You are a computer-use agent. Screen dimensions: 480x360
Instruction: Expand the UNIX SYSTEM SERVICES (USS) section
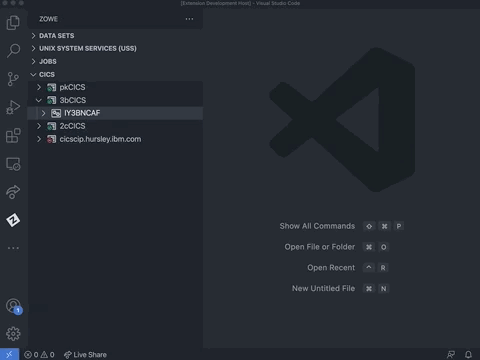coord(33,49)
